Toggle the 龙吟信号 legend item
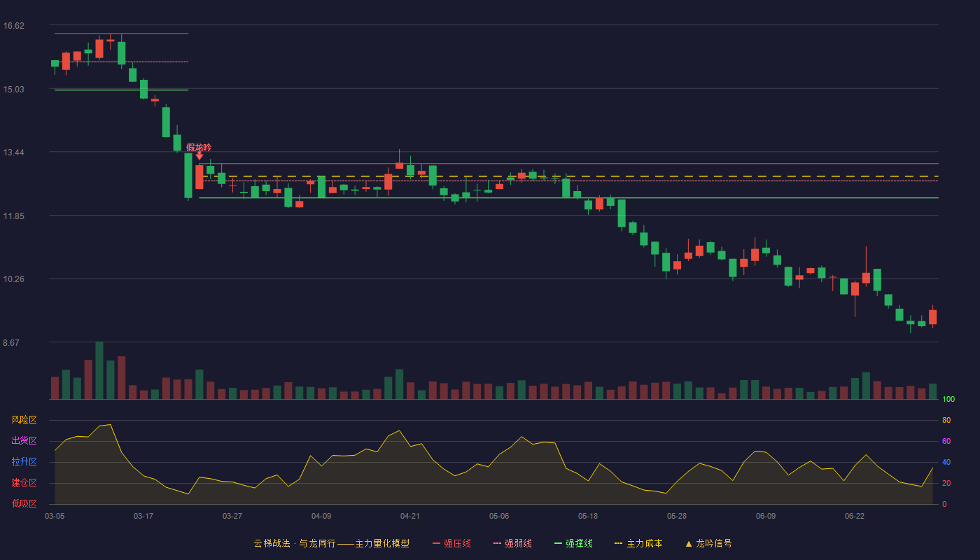The width and height of the screenshot is (980, 560). 708,543
